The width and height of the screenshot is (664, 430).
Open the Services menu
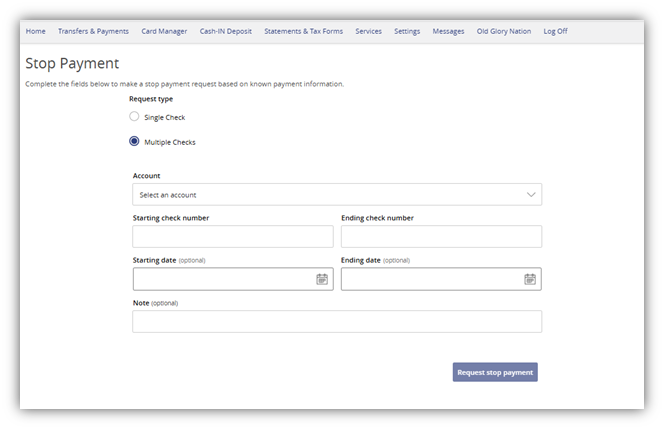coord(368,31)
